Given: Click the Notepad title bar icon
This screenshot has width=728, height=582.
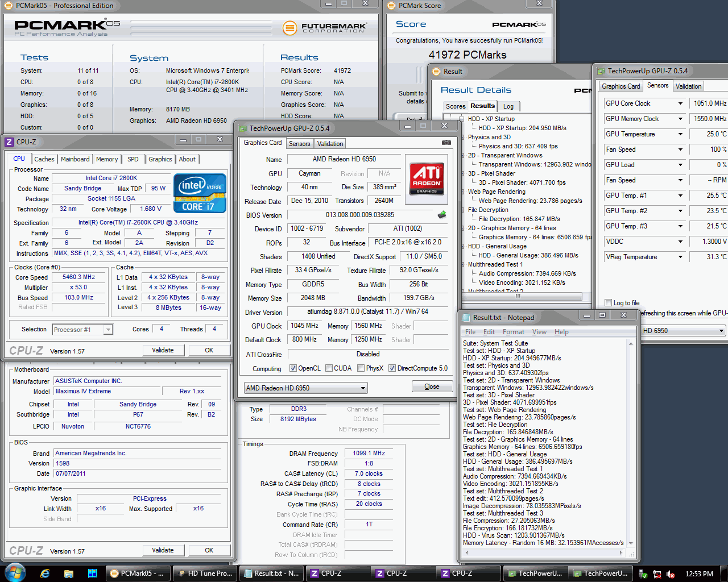Looking at the screenshot, I should (x=466, y=317).
